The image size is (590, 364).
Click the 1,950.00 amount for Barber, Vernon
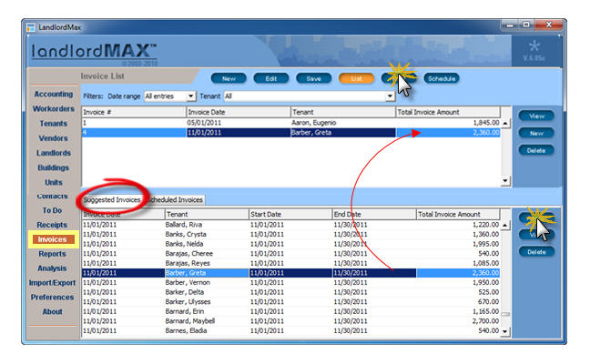485,282
